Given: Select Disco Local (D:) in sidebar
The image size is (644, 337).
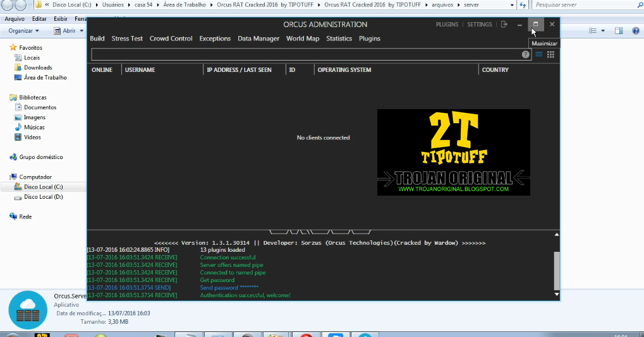Looking at the screenshot, I should point(43,197).
